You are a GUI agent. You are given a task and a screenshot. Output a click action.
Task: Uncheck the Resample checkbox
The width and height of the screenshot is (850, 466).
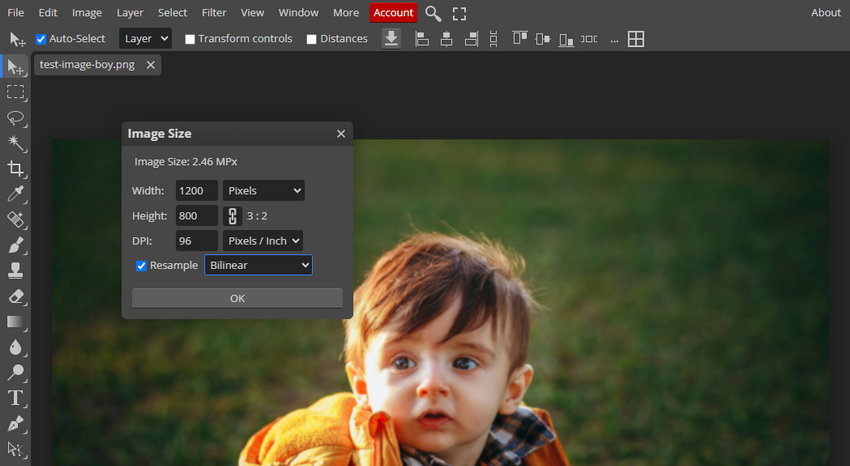[x=141, y=266]
